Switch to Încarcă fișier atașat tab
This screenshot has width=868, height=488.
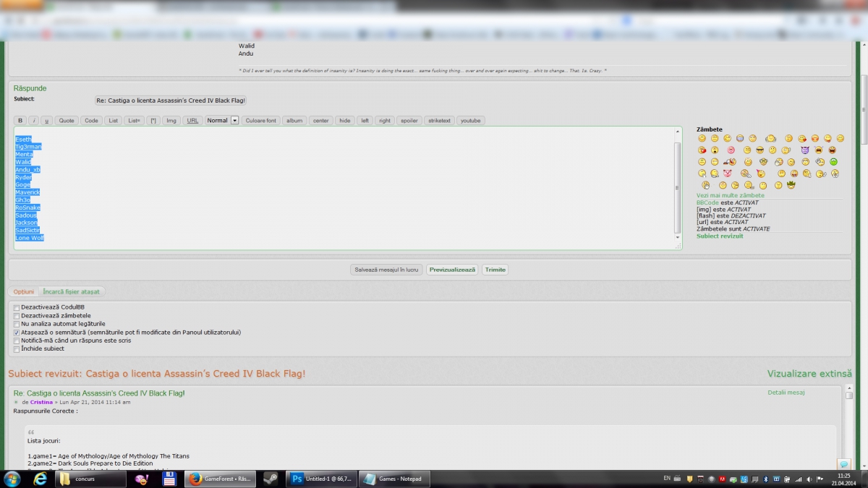pos(72,291)
